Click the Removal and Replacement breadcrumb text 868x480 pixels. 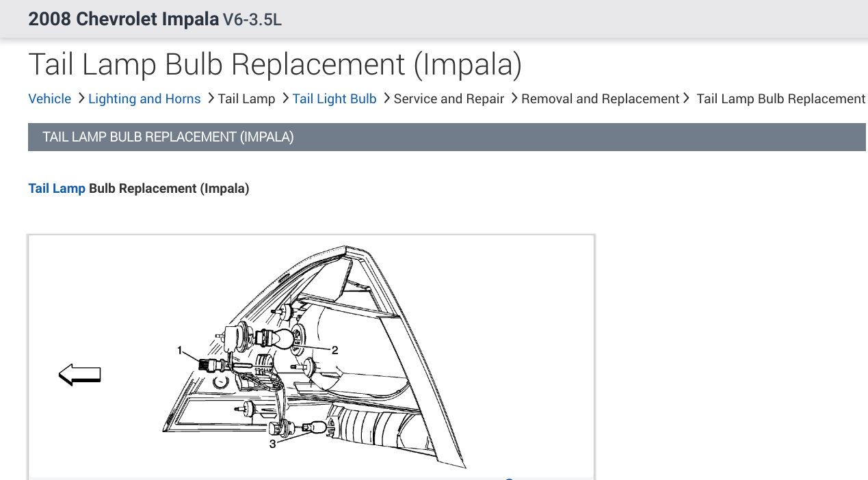[600, 98]
